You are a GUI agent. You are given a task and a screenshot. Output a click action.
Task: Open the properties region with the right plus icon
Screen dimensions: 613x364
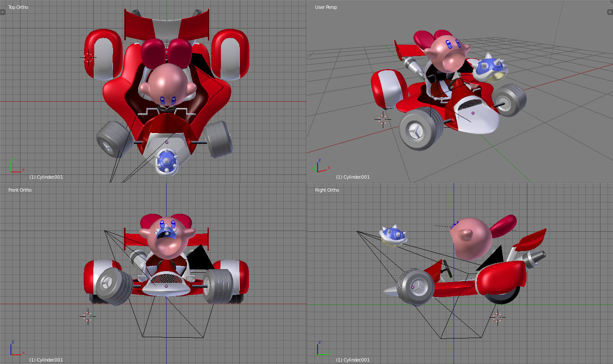point(610,12)
